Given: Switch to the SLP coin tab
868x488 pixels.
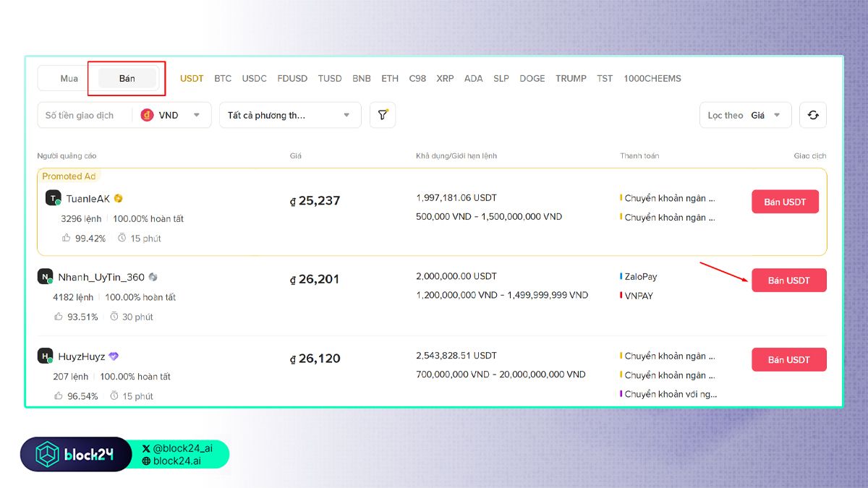Looking at the screenshot, I should click(x=501, y=79).
